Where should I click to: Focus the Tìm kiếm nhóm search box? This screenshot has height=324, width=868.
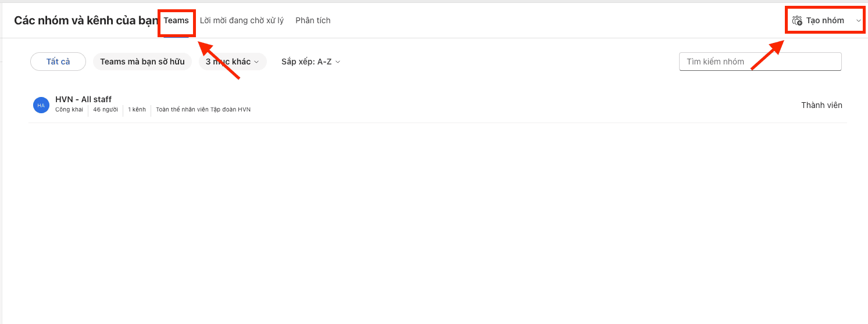760,62
